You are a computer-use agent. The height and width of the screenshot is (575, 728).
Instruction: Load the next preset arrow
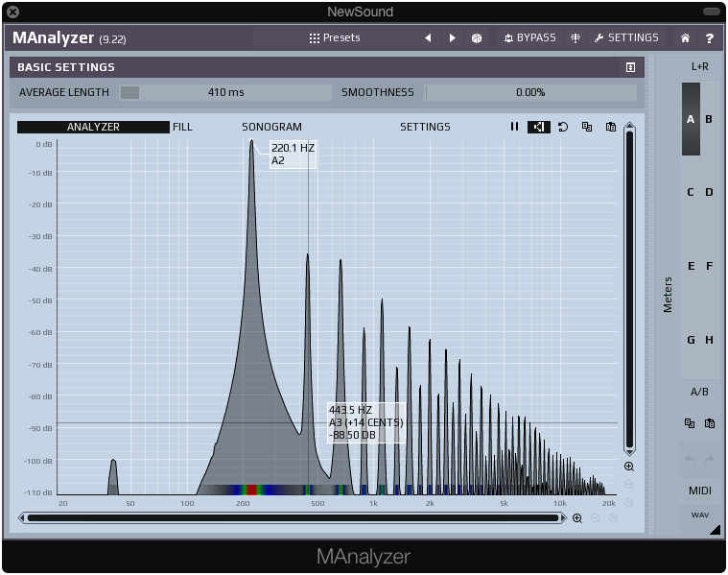[x=452, y=37]
